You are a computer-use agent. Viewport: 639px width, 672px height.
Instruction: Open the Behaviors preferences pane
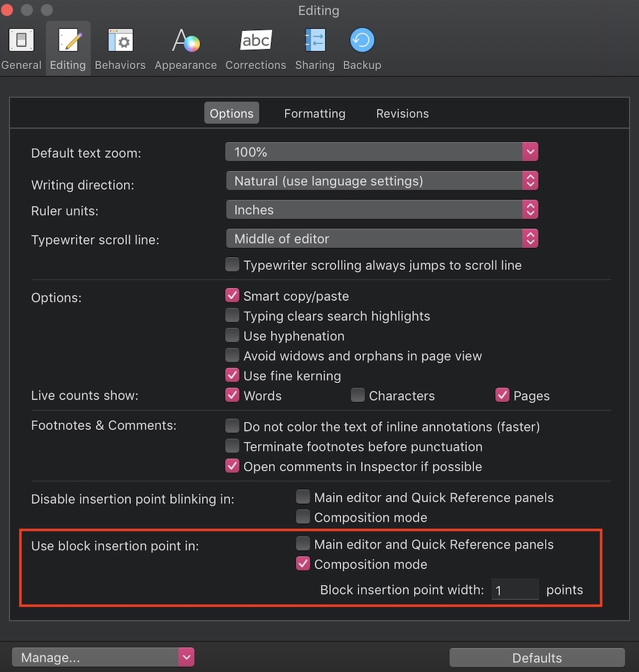(x=120, y=49)
